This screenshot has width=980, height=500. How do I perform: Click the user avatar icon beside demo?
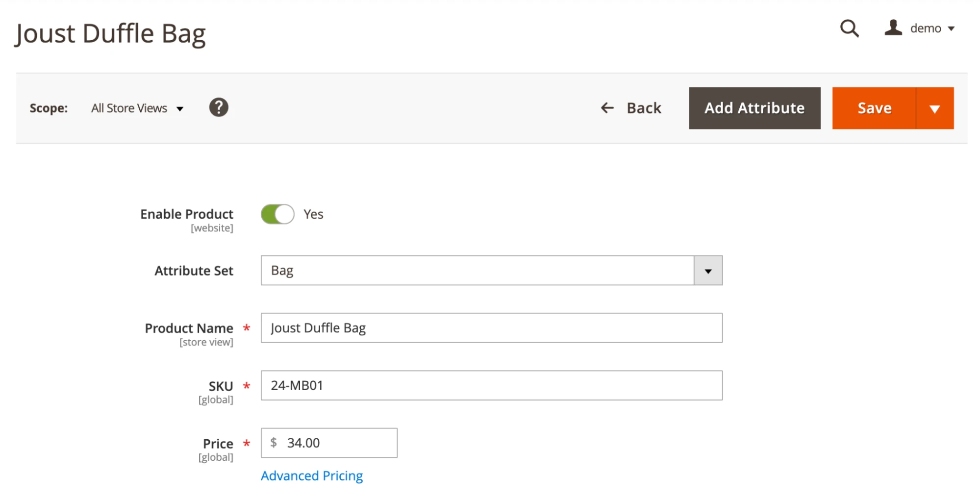click(893, 27)
